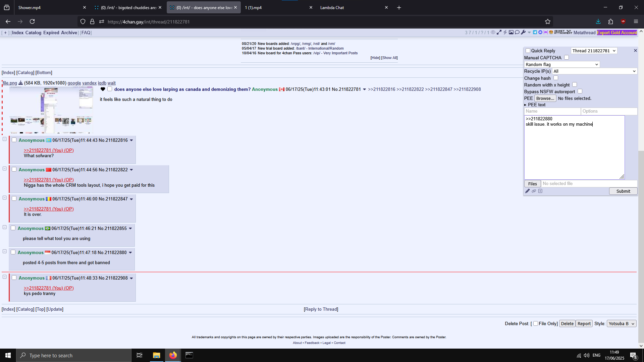
Task: Enable the Manual CAPTCHA checkbox
Action: tap(567, 58)
